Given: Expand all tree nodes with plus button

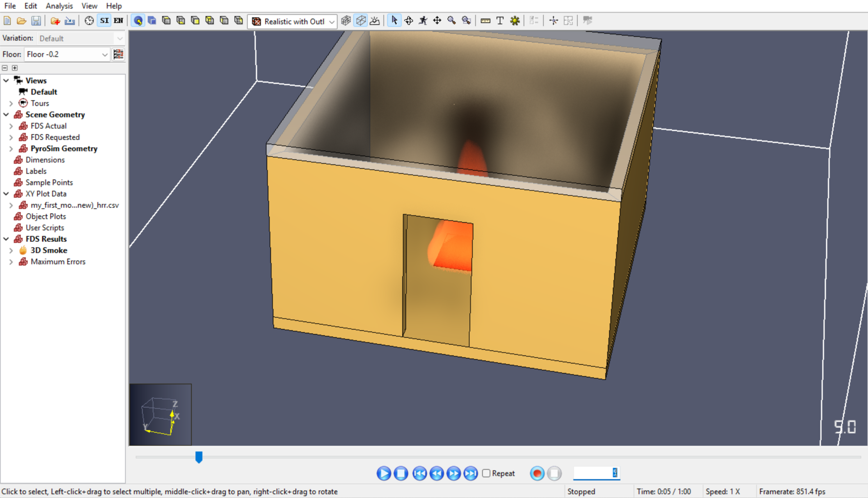Looking at the screenshot, I should (x=15, y=68).
